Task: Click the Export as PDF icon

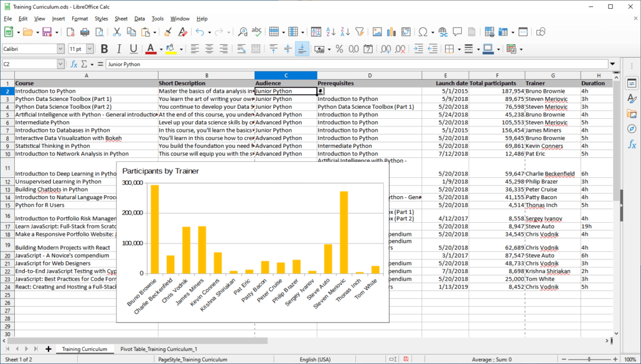Action: 70,32
